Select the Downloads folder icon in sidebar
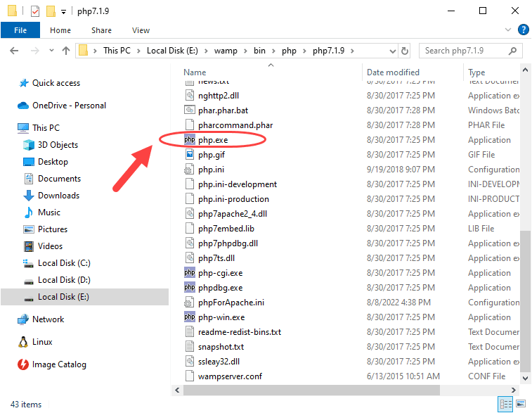This screenshot has height=413, width=532. tap(29, 196)
